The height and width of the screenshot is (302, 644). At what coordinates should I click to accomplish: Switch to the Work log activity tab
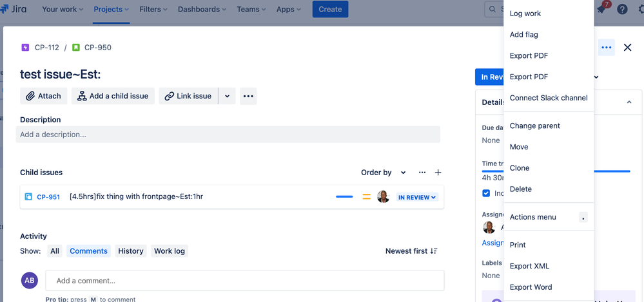[x=169, y=251]
